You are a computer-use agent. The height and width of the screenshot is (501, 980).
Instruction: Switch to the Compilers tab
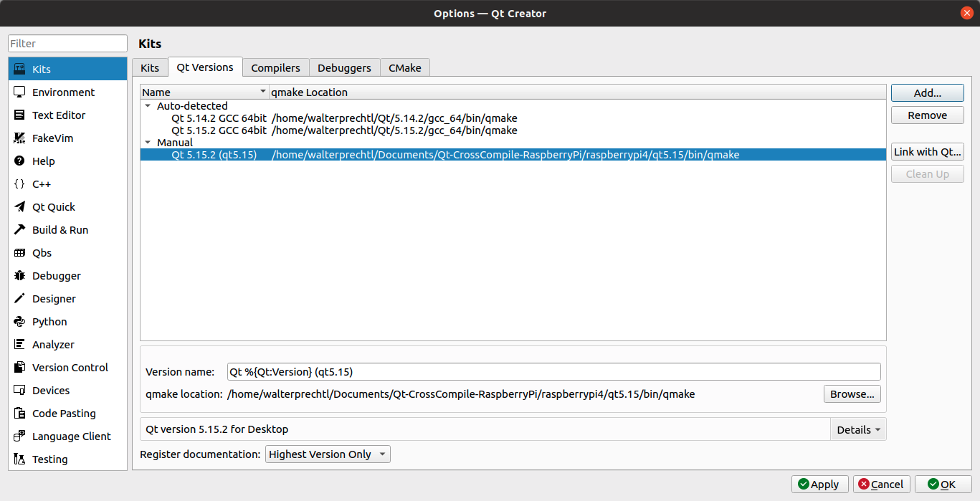[x=275, y=67]
